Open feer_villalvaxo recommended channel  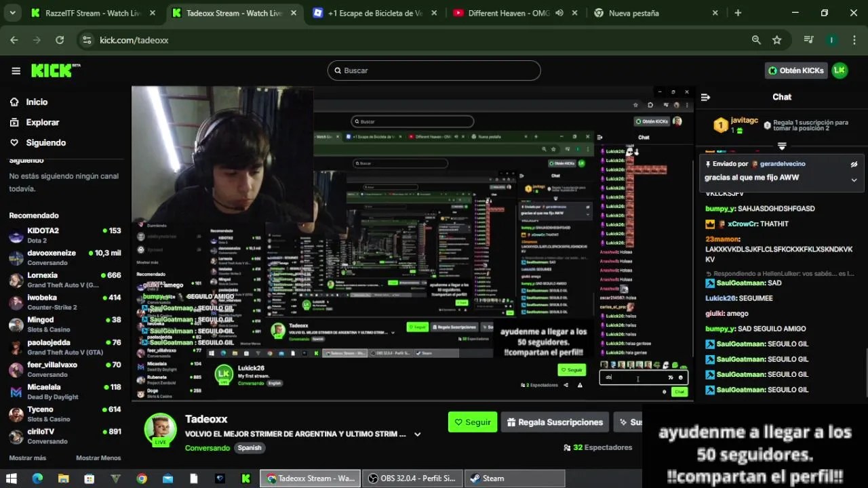[x=65, y=369]
